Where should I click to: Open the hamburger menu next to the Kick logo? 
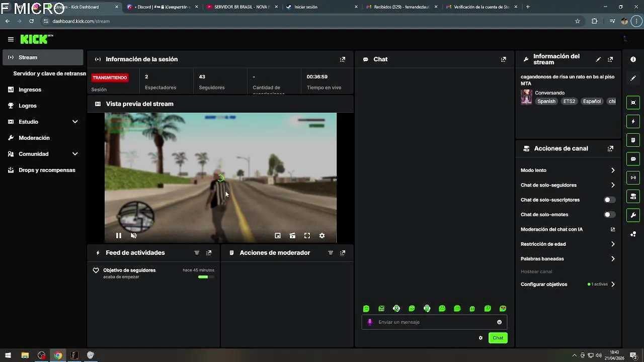[11, 39]
